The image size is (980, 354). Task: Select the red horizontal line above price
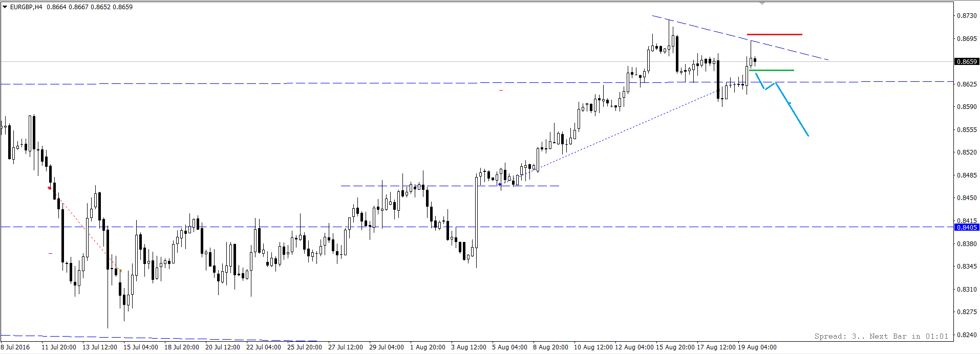pyautogui.click(x=775, y=34)
